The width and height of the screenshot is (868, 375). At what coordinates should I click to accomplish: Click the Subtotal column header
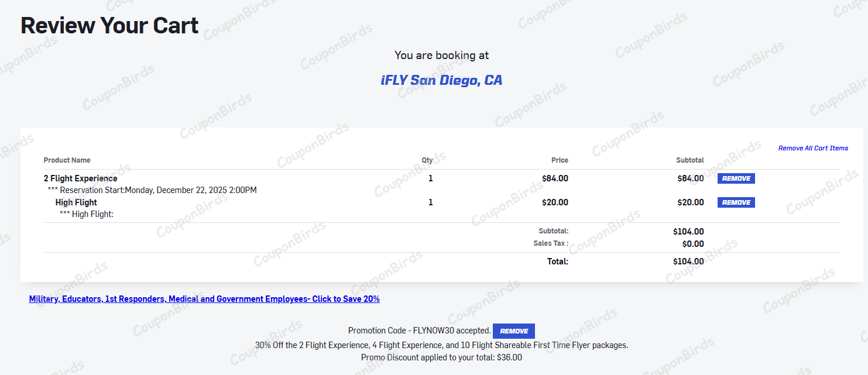click(x=689, y=160)
